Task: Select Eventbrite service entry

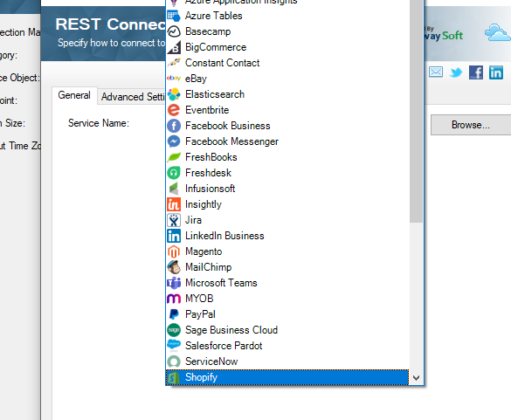Action: point(287,110)
